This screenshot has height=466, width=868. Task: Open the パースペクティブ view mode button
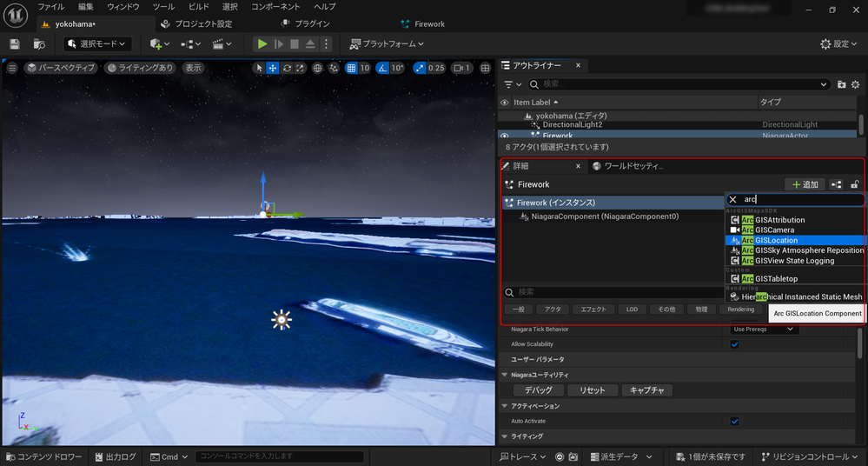pyautogui.click(x=62, y=68)
